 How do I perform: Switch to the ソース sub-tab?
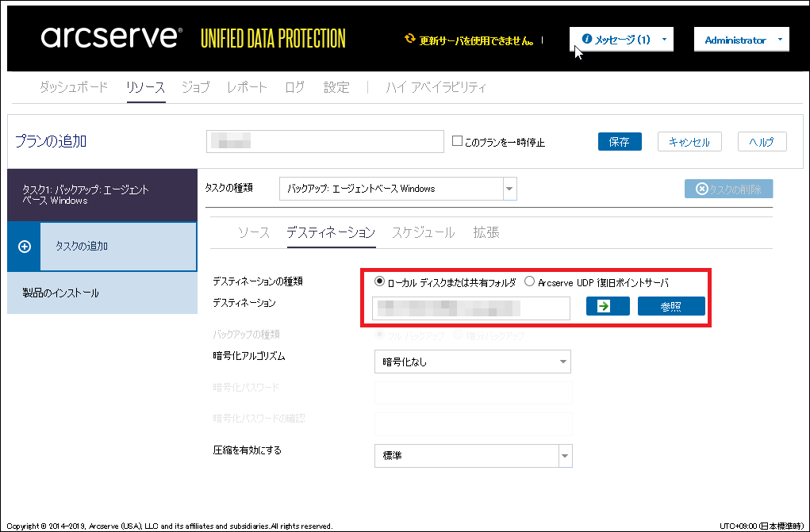(x=254, y=232)
